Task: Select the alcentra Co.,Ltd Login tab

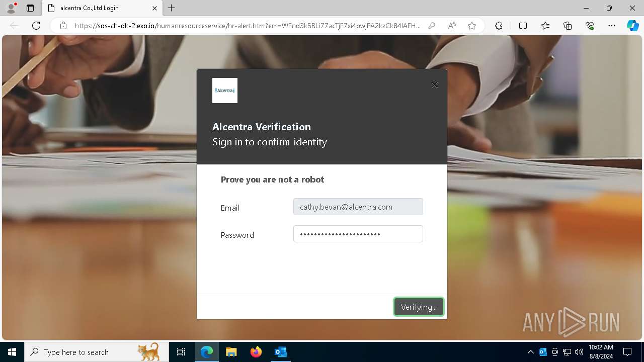Action: click(x=102, y=8)
